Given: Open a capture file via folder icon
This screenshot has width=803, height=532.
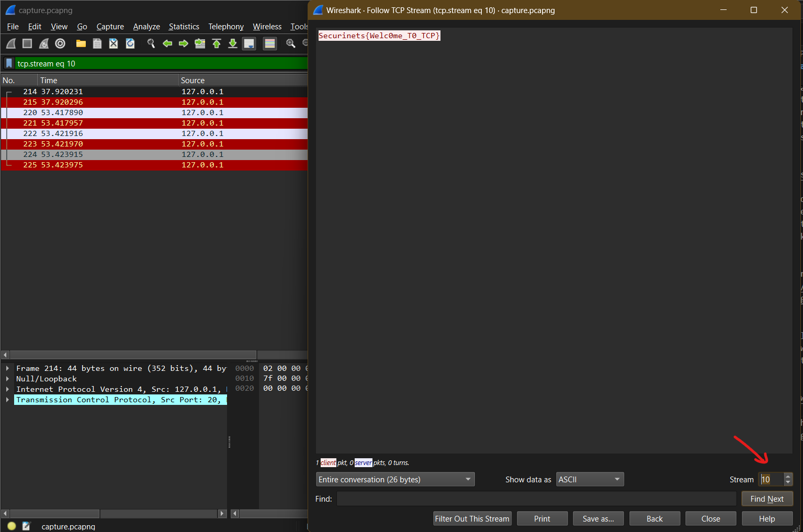Looking at the screenshot, I should (81, 44).
